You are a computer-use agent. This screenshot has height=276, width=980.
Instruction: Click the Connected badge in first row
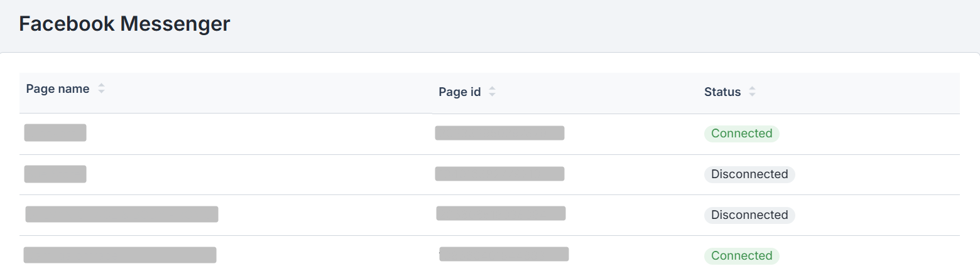point(741,134)
